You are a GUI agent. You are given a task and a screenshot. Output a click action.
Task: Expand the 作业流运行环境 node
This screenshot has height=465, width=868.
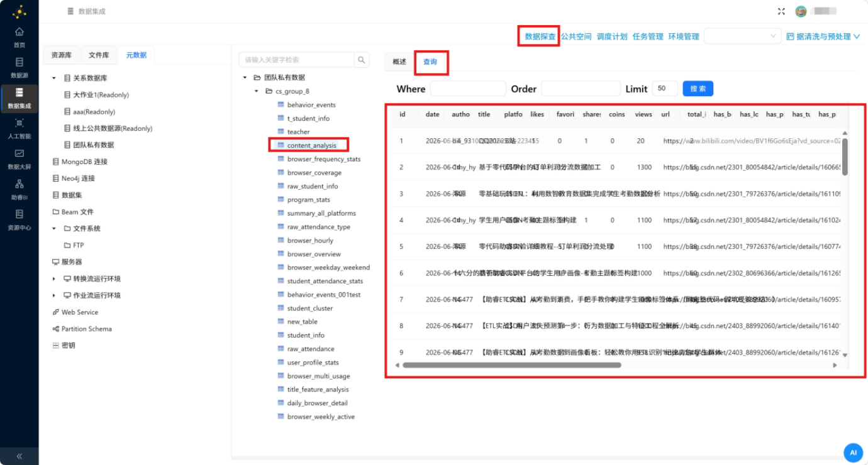click(54, 295)
